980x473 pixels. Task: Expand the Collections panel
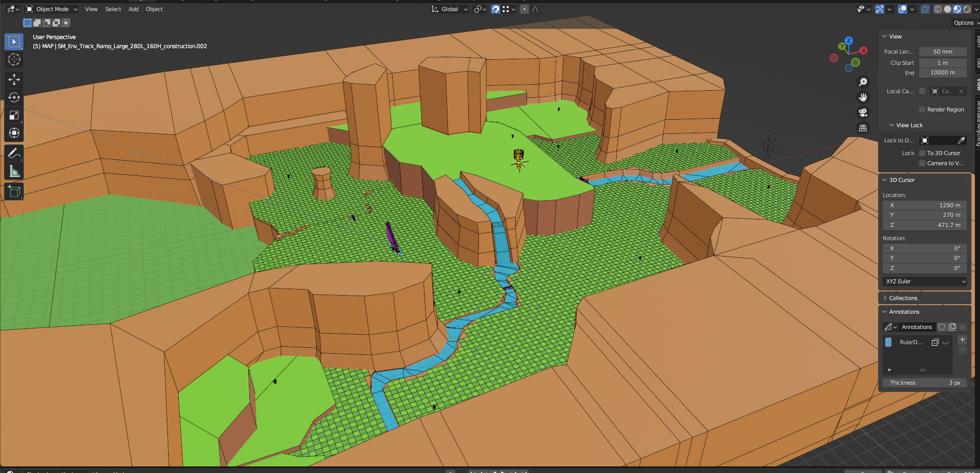[903, 298]
